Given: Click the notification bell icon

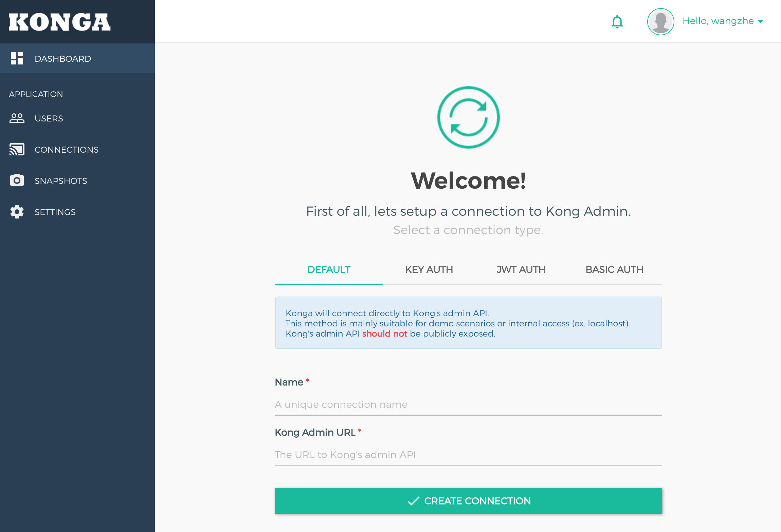Looking at the screenshot, I should (617, 22).
